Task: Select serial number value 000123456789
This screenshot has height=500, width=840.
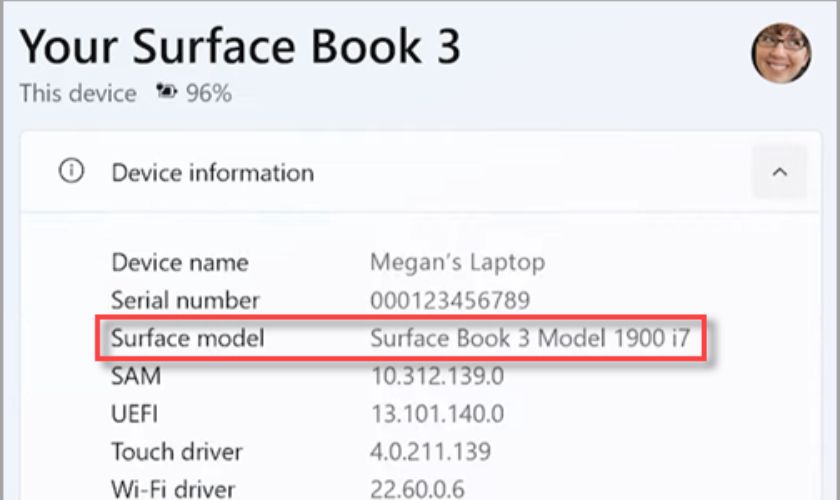Action: pyautogui.click(x=450, y=300)
